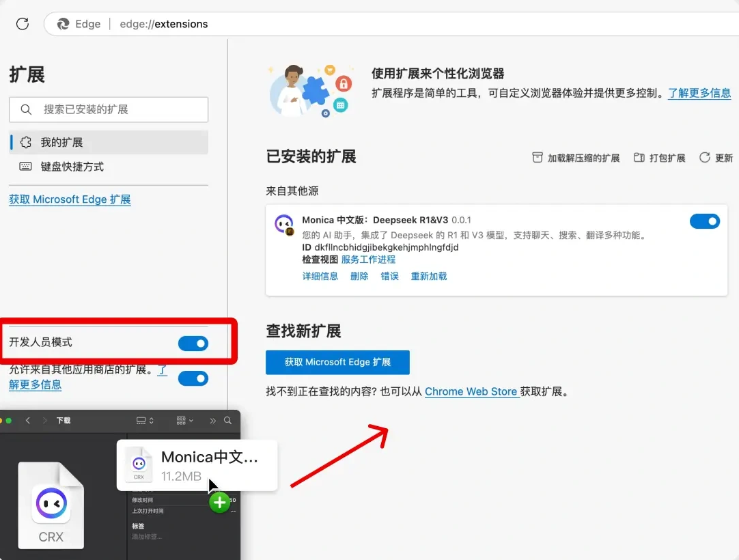
Task: Click the Monica extension name and version
Action: pyautogui.click(x=387, y=220)
